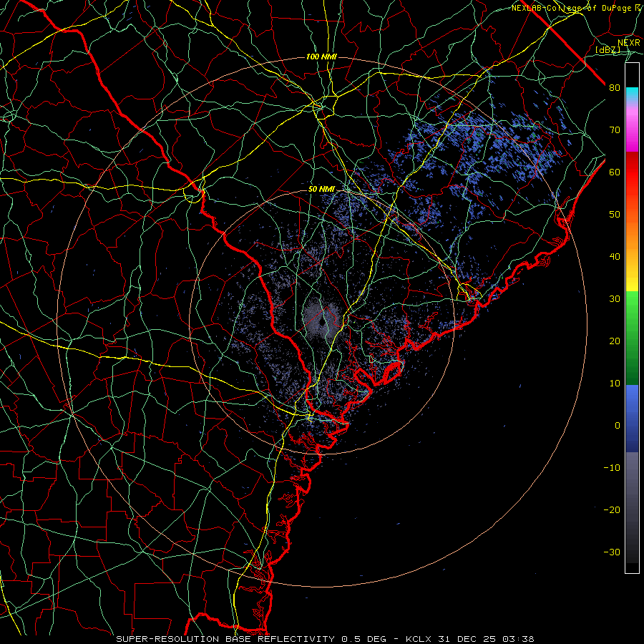Click the cyan top segment of the color bar
Image resolution: width=644 pixels, height=644 pixels.
[632, 94]
